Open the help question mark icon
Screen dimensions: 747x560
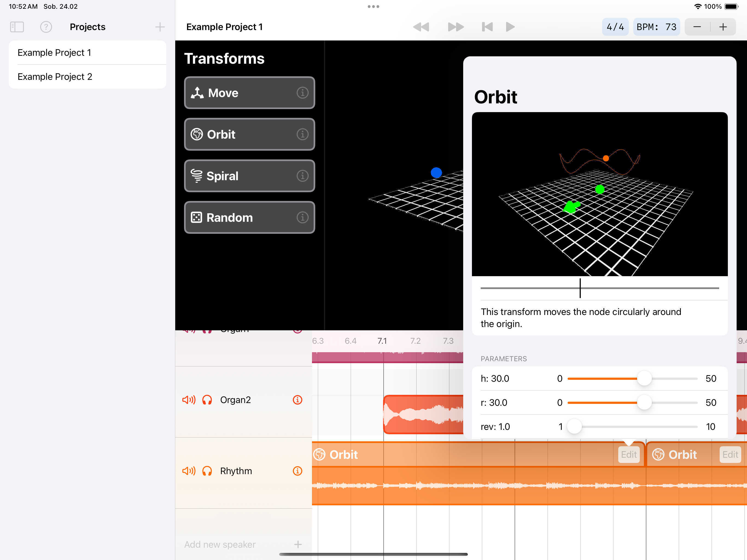(46, 27)
